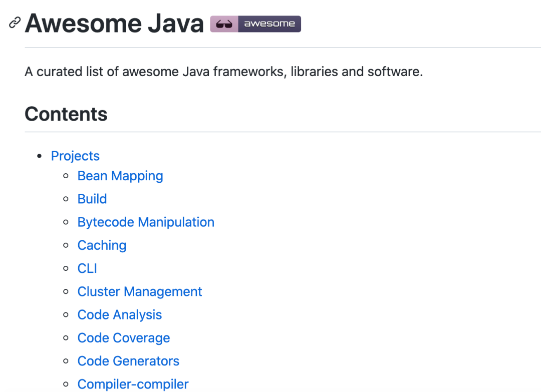Click the solid bullet before Projects
The height and width of the screenshot is (392, 541).
[40, 156]
